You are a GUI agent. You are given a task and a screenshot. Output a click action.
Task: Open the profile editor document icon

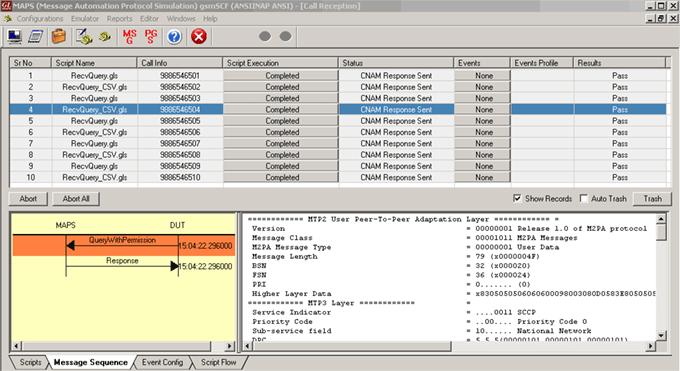pos(36,36)
